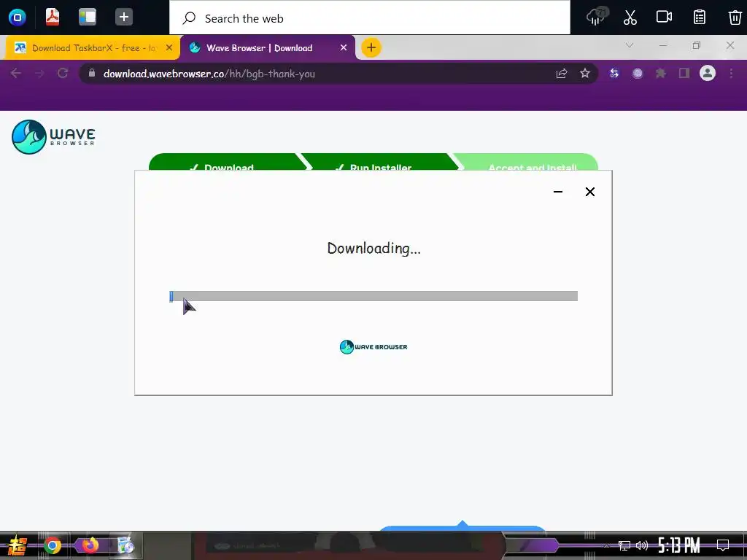Screen dimensions: 747x560
Task: Click the download progress bar
Action: pyautogui.click(x=373, y=296)
